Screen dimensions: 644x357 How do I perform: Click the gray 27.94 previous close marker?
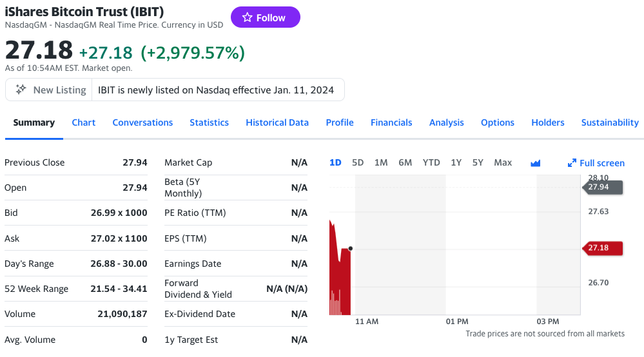click(603, 187)
